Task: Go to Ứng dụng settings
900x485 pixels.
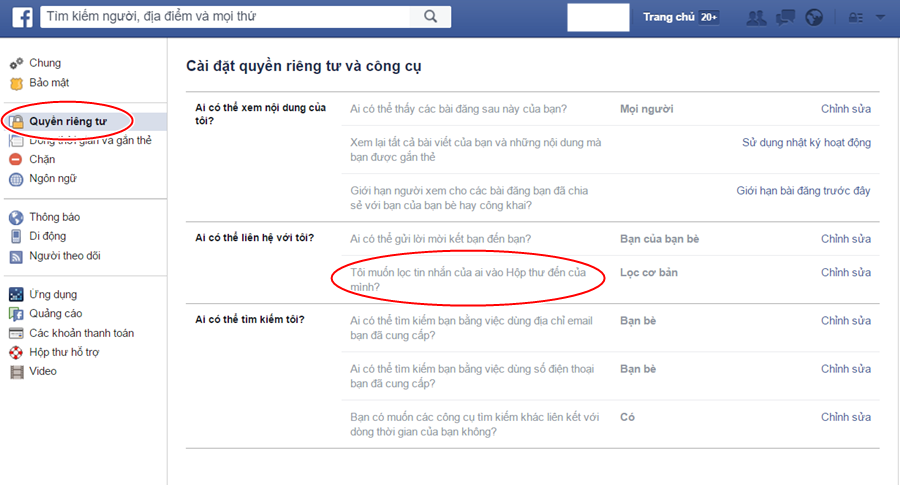Action: click(53, 294)
